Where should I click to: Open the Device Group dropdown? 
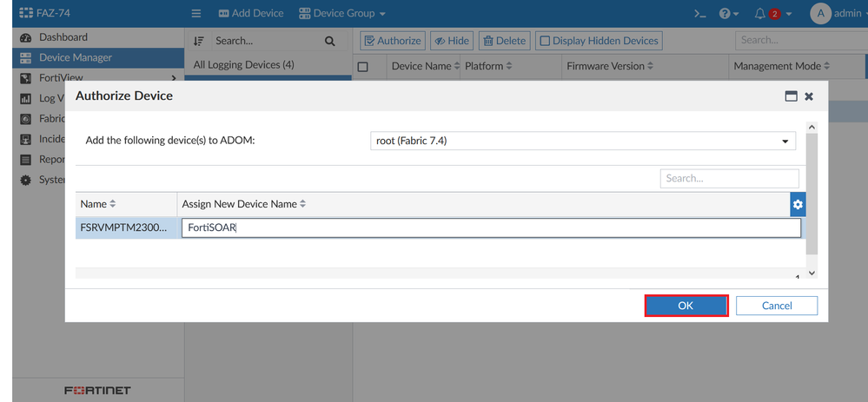(x=342, y=13)
